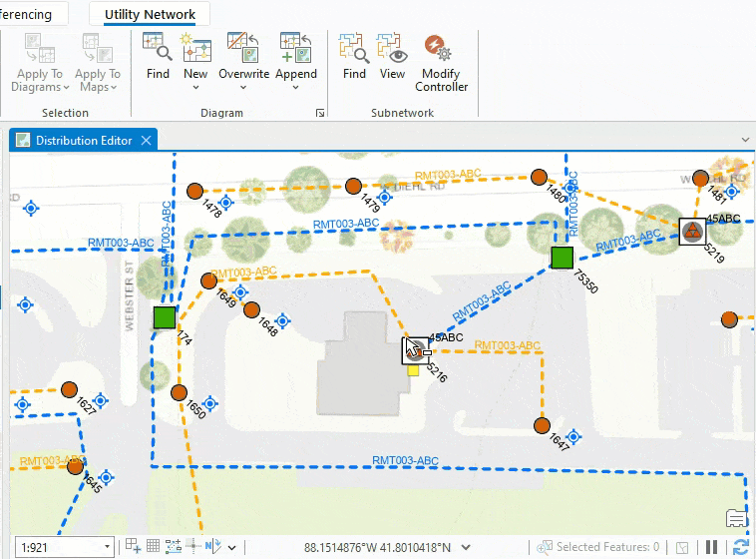
Task: Toggle snapping button in status bar
Action: pos(174,546)
